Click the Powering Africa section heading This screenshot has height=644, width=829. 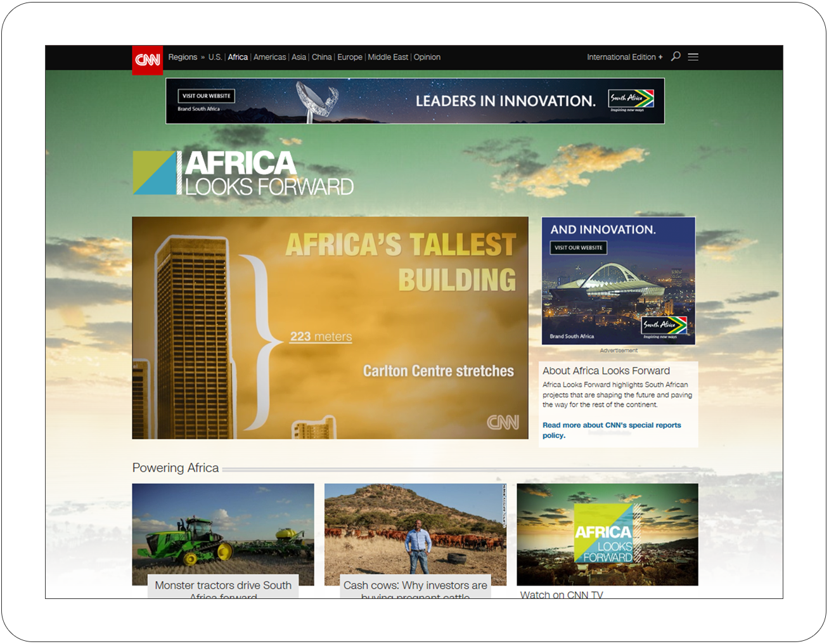click(176, 468)
